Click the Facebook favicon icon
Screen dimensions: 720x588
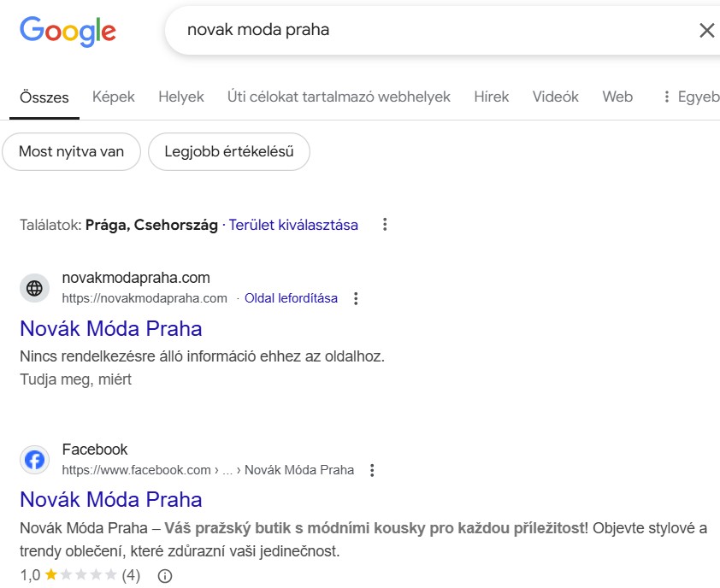coord(34,460)
